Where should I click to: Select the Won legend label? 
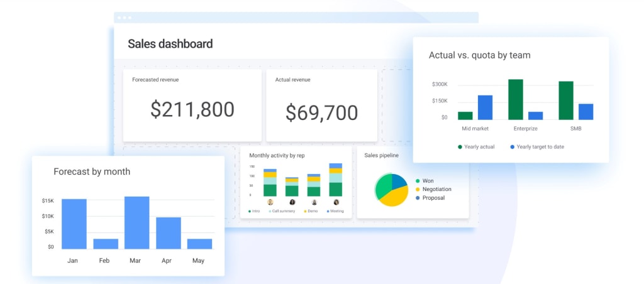point(428,180)
